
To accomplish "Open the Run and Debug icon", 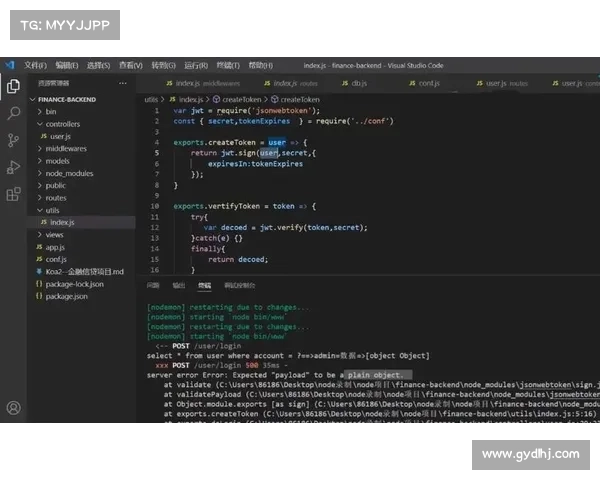I will 13,167.
